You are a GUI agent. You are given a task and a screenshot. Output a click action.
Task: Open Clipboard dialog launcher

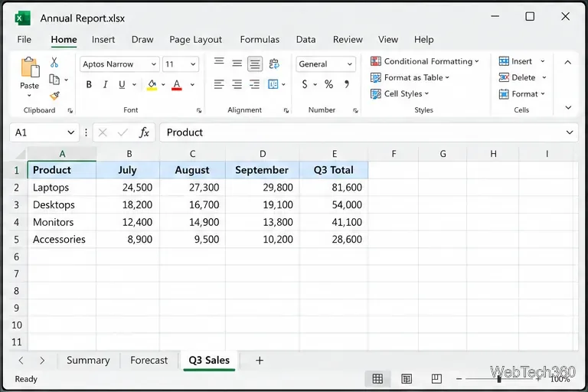pos(70,111)
